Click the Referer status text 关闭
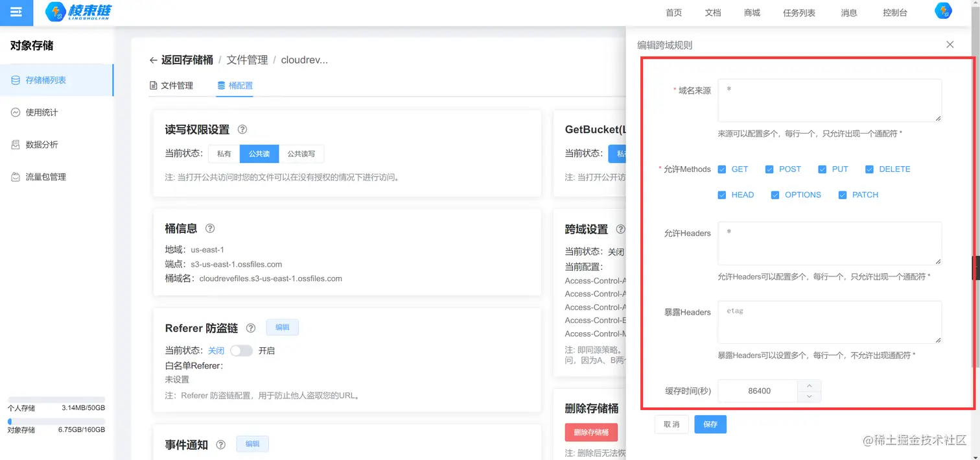The image size is (980, 460). click(216, 350)
